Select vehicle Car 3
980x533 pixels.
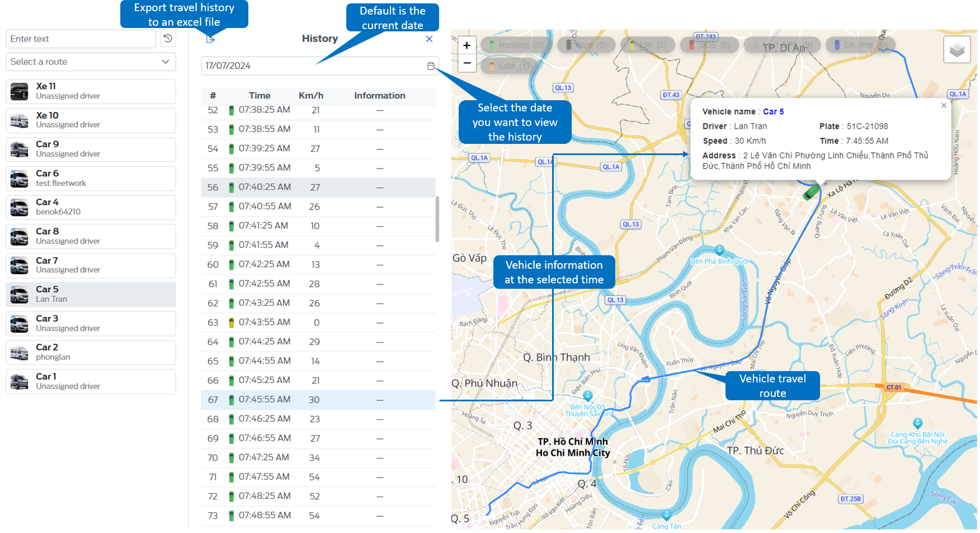point(91,324)
